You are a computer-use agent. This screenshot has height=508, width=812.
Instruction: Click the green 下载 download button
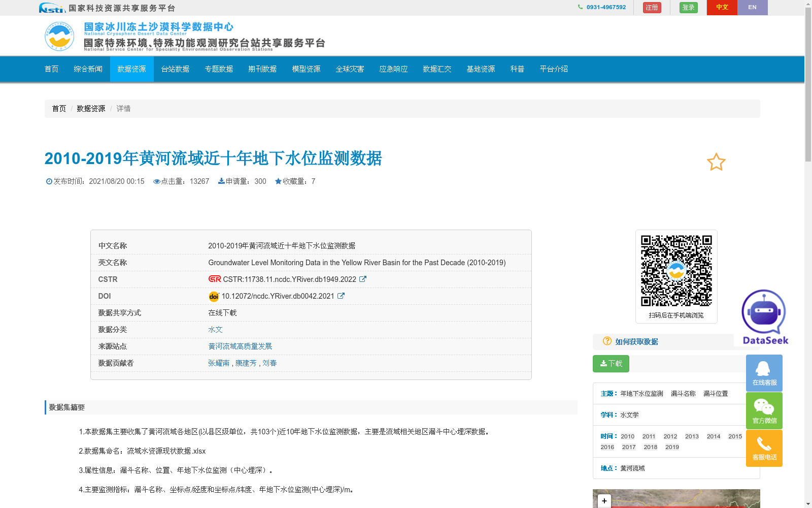point(611,364)
